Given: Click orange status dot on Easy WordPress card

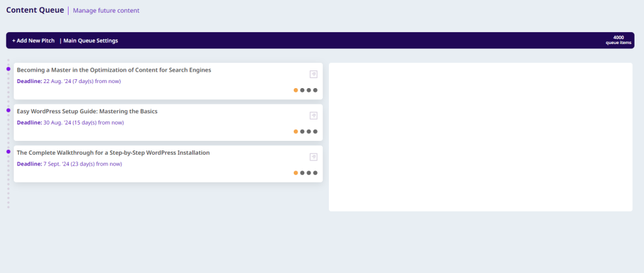Looking at the screenshot, I should coord(296,131).
